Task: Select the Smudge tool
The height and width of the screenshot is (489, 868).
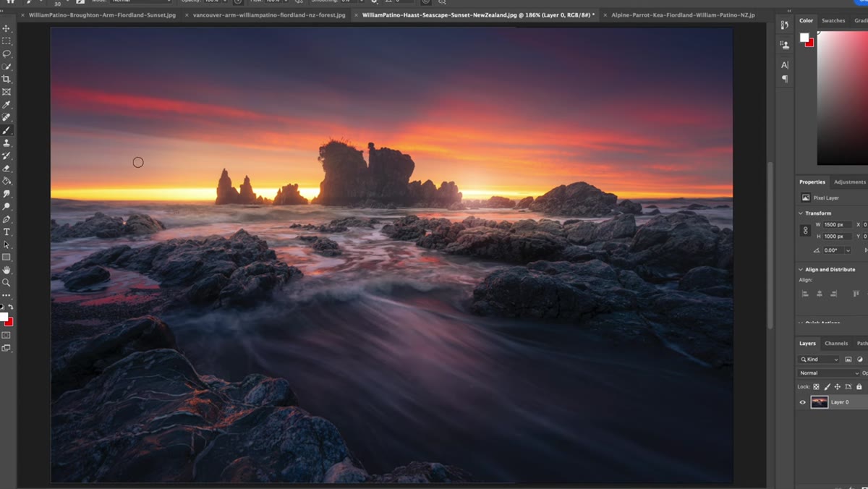Action: point(7,194)
